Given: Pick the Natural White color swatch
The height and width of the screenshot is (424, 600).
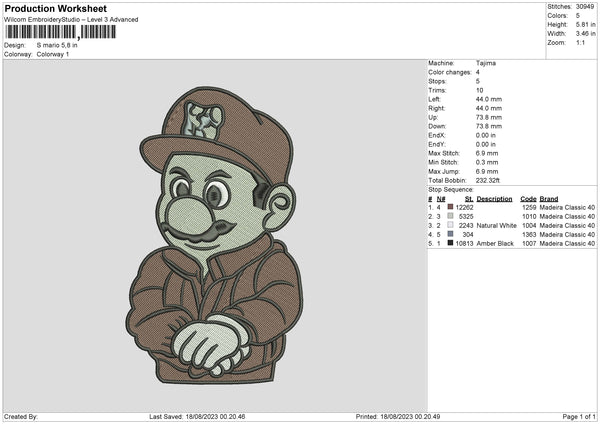Looking at the screenshot, I should [451, 225].
